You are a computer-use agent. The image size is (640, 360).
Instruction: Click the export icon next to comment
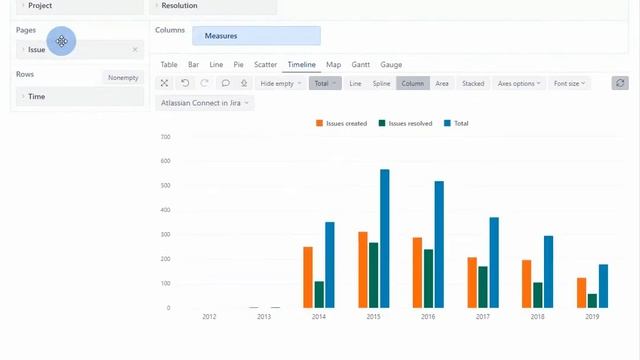point(244,83)
